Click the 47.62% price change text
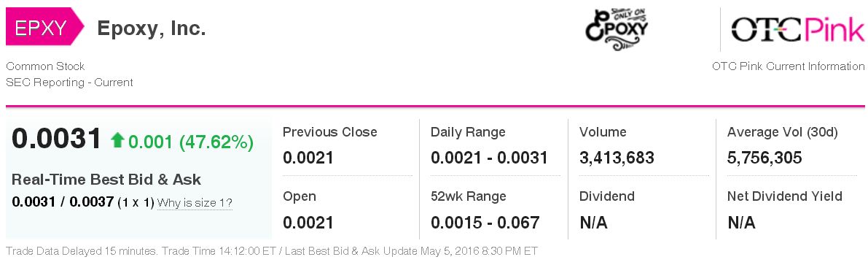Image resolution: width=868 pixels, height=265 pixels. tap(216, 142)
